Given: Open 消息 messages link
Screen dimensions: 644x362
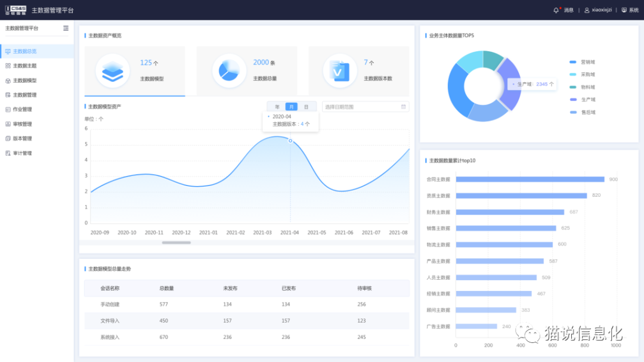Looking at the screenshot, I should (568, 10).
